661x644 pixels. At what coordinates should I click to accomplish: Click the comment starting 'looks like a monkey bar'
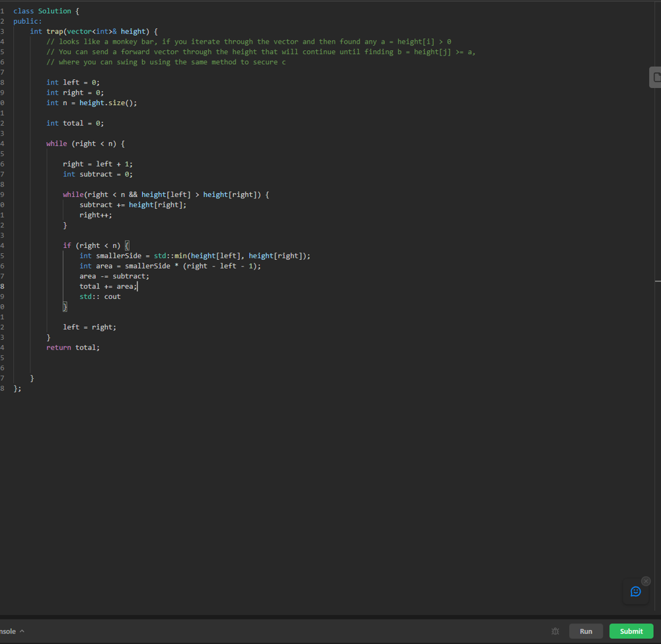coord(249,42)
